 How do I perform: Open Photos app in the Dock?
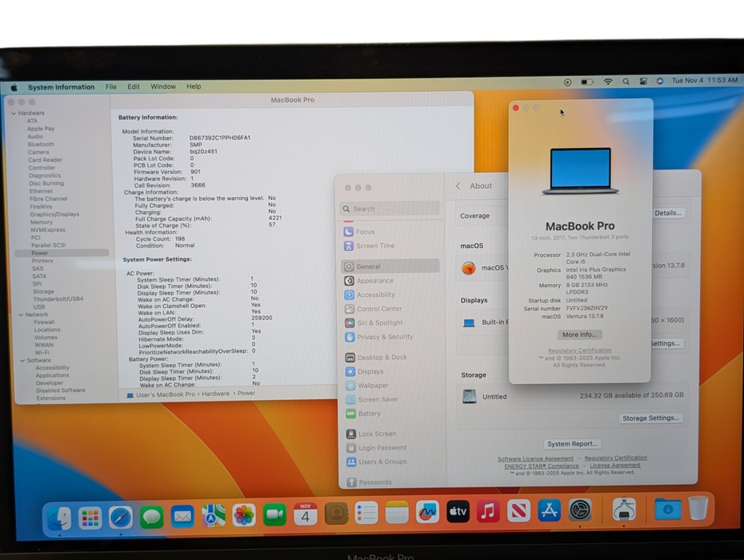pyautogui.click(x=244, y=515)
